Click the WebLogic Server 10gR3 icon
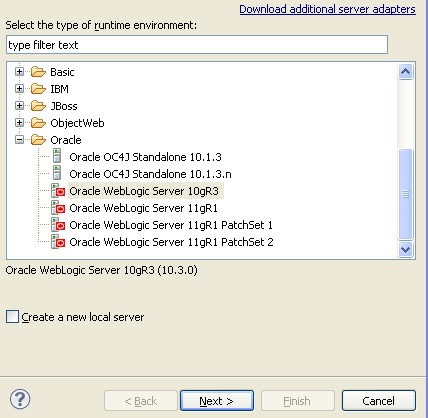 58,191
